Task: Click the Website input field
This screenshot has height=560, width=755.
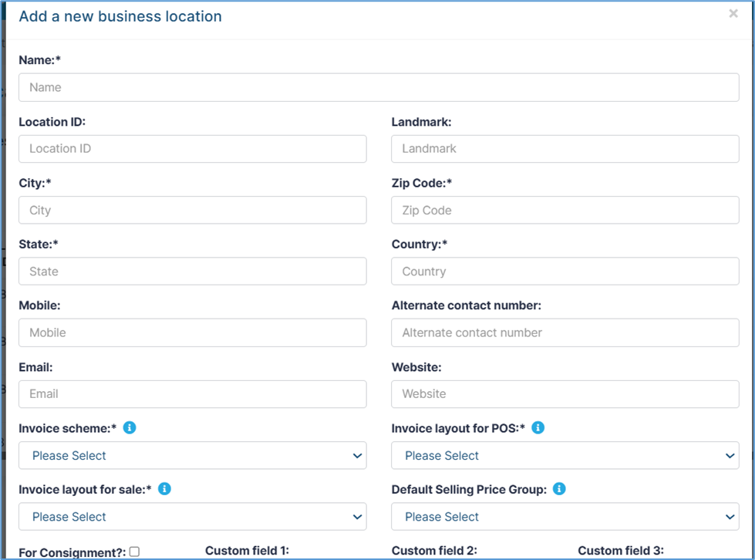Action: pyautogui.click(x=565, y=393)
